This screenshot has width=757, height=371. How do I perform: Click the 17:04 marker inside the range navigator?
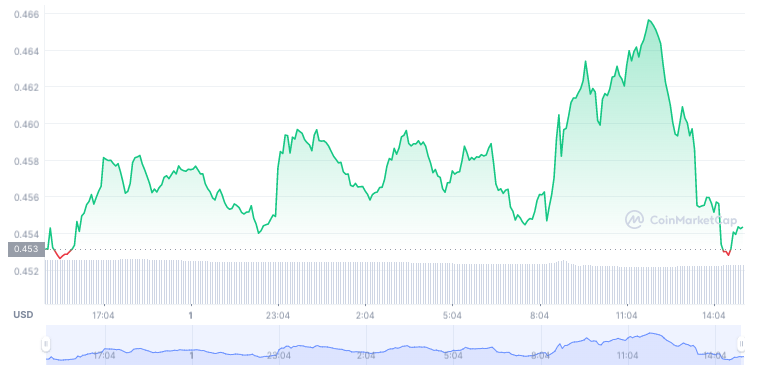pos(104,356)
